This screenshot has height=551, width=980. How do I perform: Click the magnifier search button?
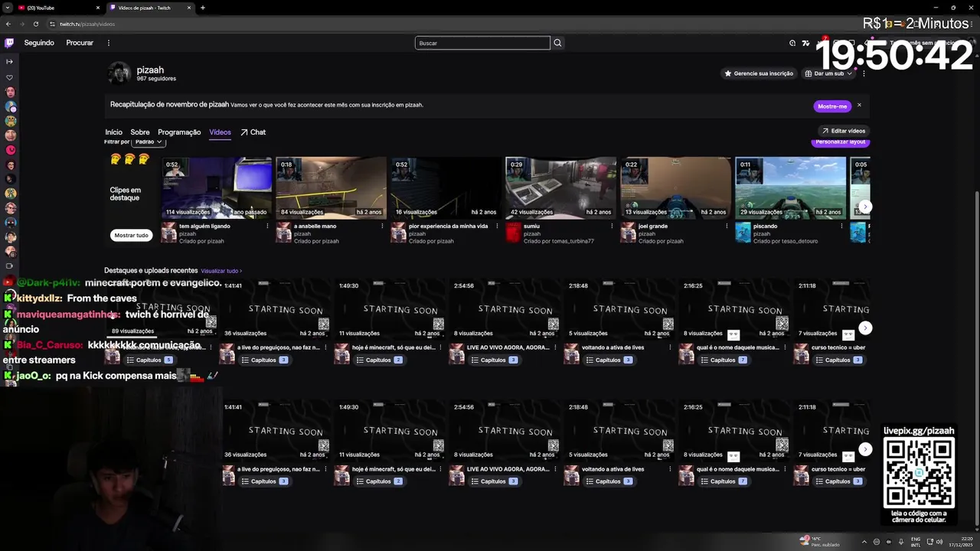557,43
